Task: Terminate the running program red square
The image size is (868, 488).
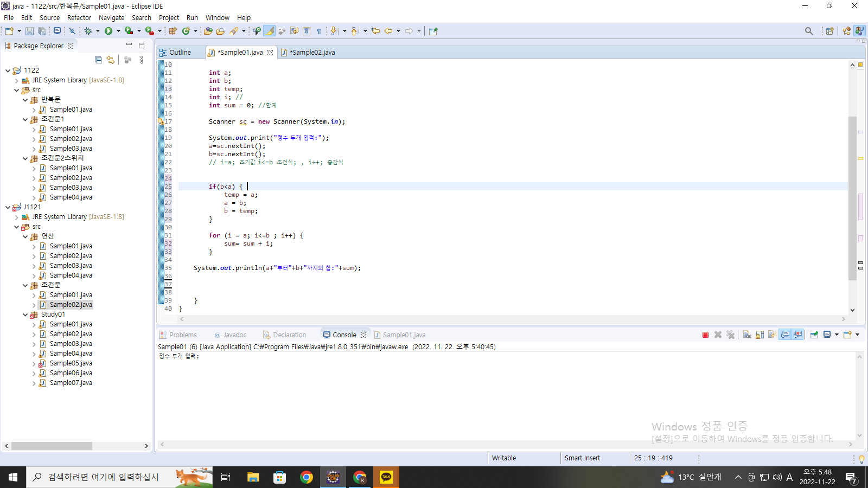Action: pos(705,335)
